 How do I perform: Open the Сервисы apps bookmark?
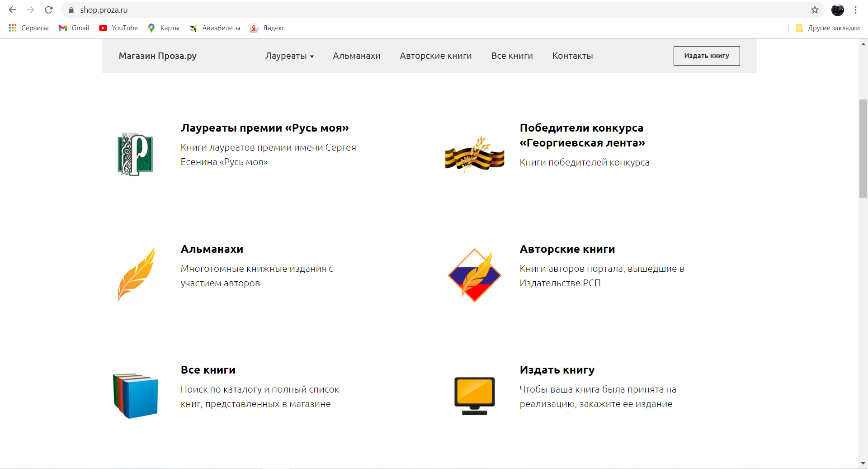[x=28, y=28]
